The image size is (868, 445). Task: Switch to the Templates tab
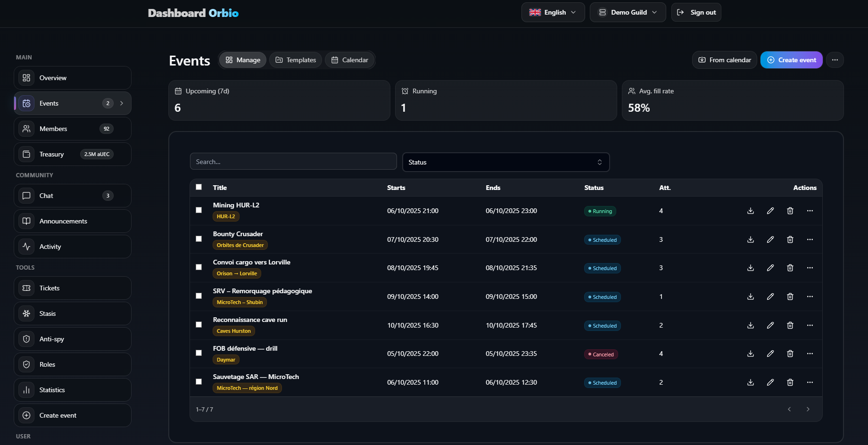(x=296, y=60)
